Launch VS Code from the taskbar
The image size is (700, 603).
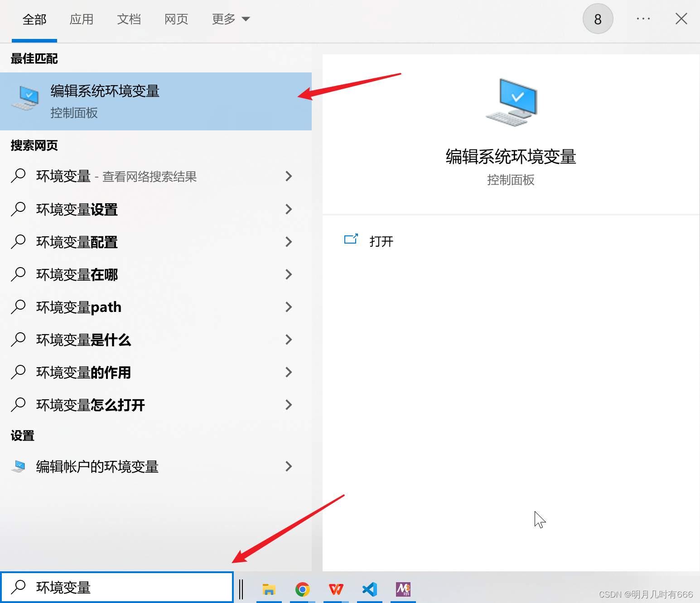click(x=369, y=589)
